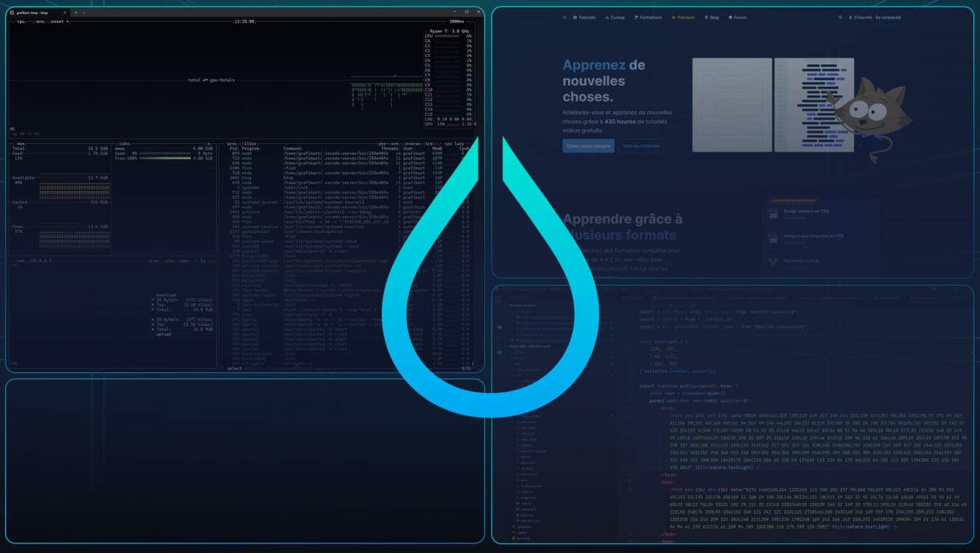This screenshot has height=553, width=980.
Task: Toggle the tree view option in btop
Action: coord(430,144)
